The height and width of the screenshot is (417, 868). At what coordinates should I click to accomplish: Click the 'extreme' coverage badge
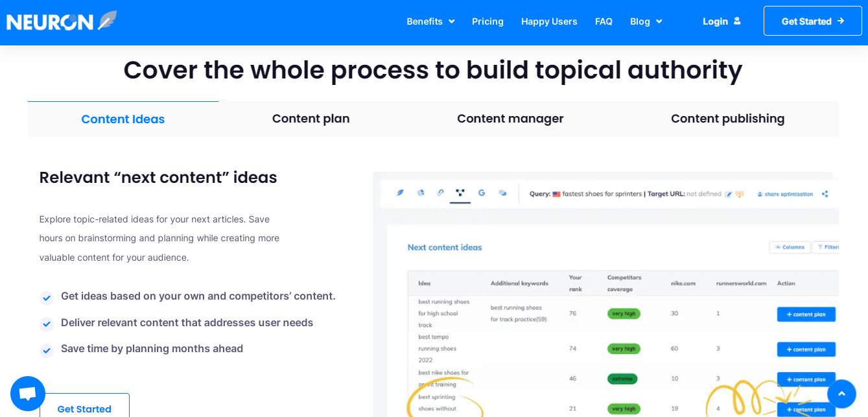point(622,379)
